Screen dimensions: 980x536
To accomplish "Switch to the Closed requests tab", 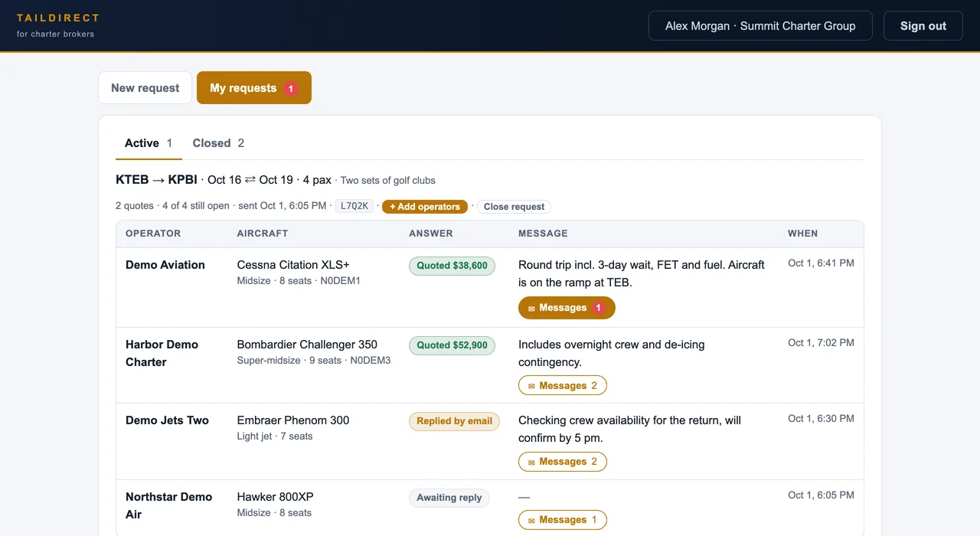I will [x=218, y=143].
